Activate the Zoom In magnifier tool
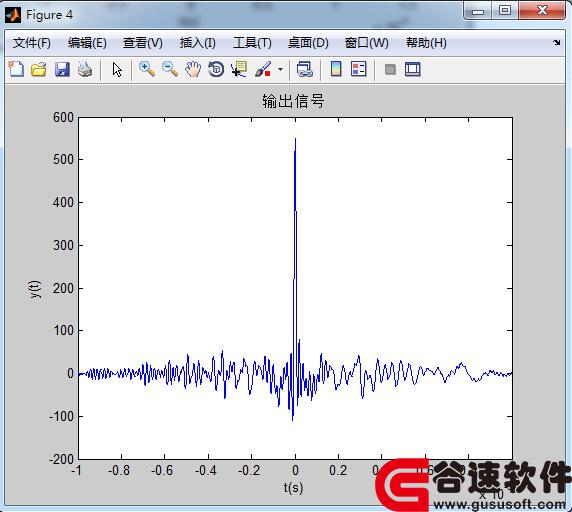572x512 pixels. (x=147, y=69)
